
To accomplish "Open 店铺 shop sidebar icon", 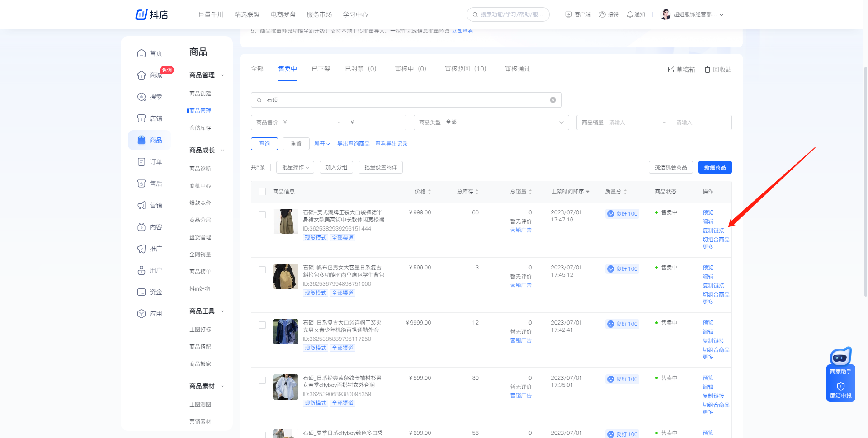I will click(142, 118).
